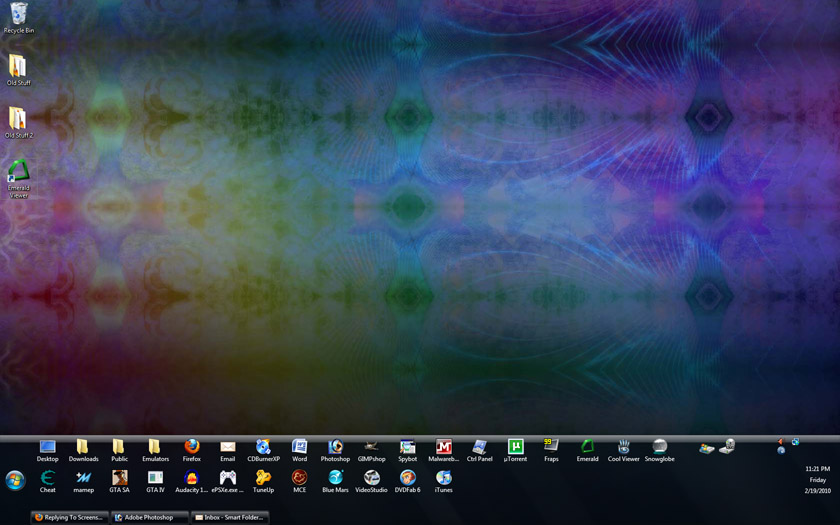Select the Old Stuff folder on desktop
This screenshot has width=840, height=525.
tap(19, 70)
